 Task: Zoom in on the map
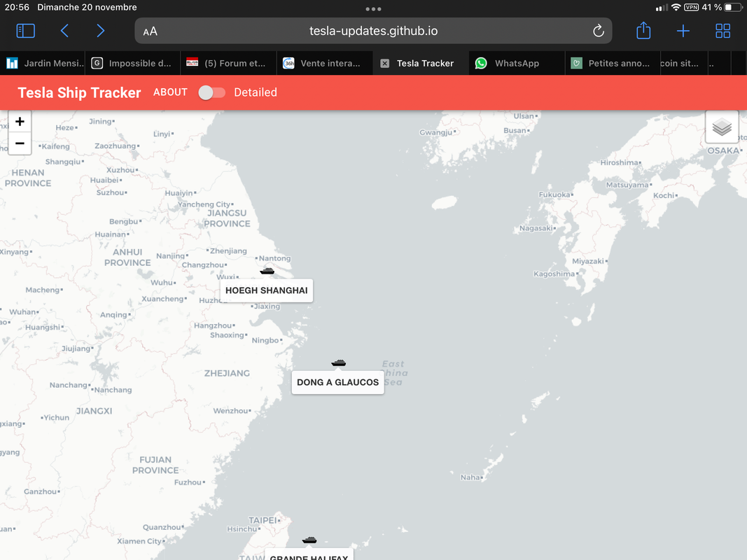click(20, 121)
